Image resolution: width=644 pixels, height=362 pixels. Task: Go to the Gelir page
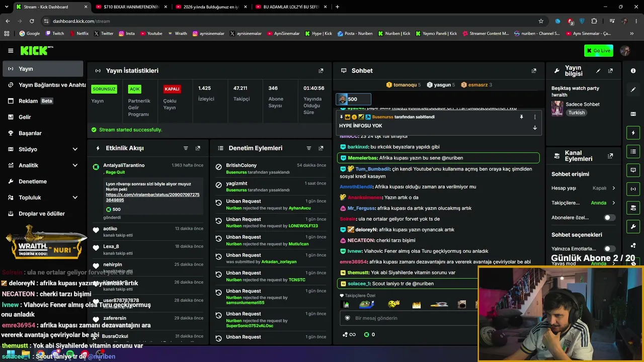tap(42, 117)
